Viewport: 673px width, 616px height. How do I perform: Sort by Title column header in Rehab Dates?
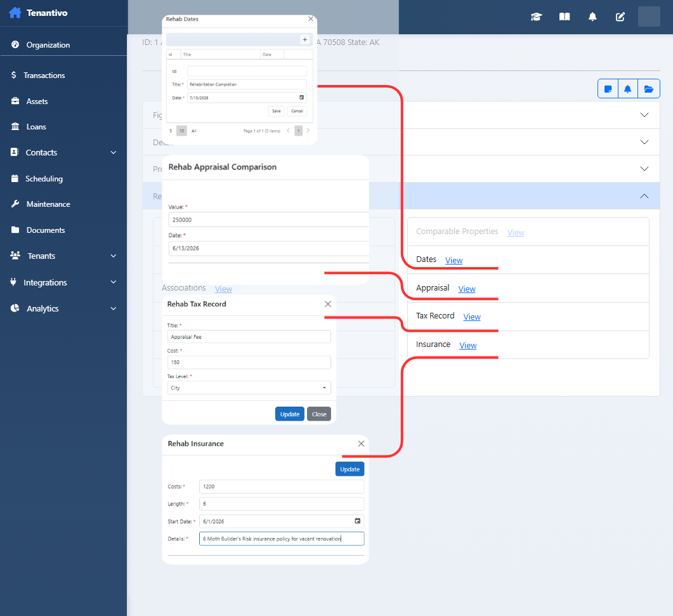pyautogui.click(x=220, y=55)
